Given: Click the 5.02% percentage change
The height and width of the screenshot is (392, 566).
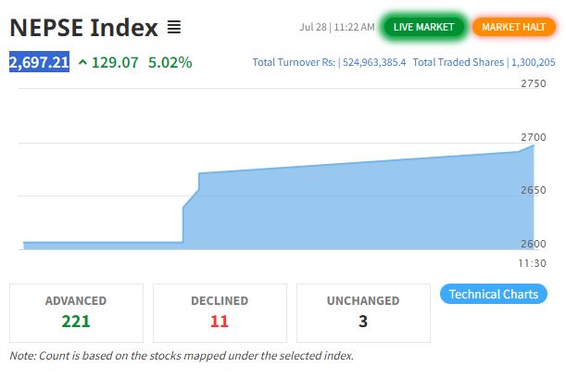Looking at the screenshot, I should point(170,62).
